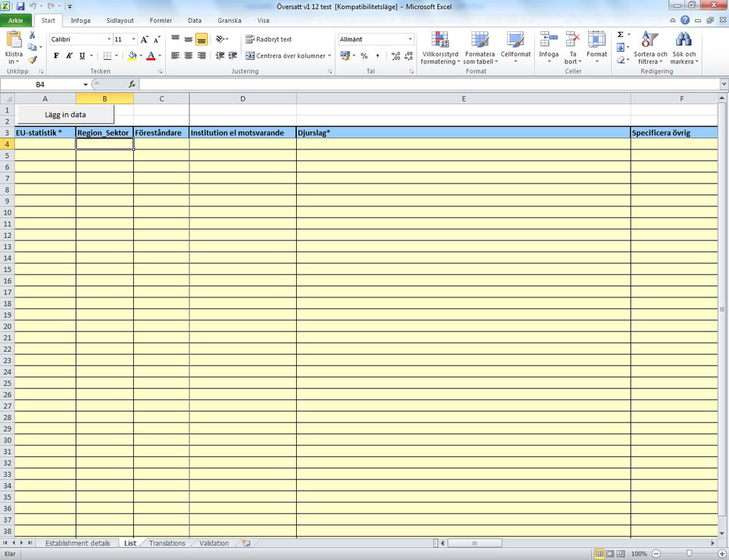Align text to top icon

tap(175, 40)
